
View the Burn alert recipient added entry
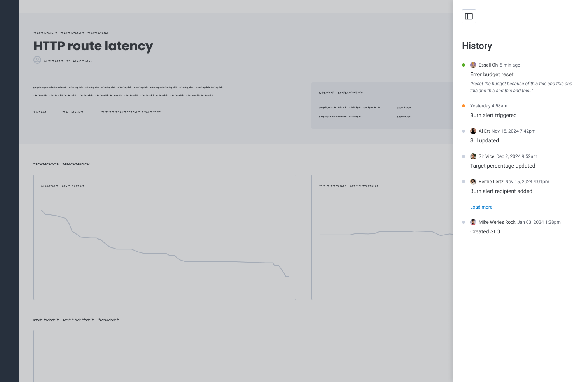(501, 191)
